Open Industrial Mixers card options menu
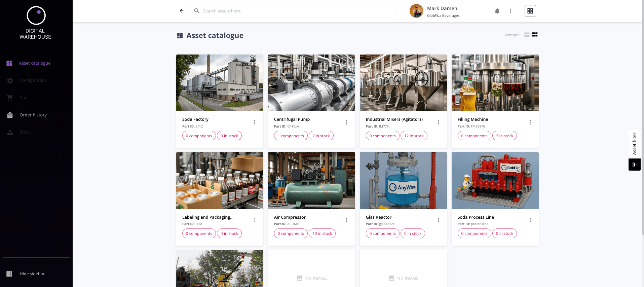Image resolution: width=644 pixels, height=287 pixels. click(x=438, y=122)
